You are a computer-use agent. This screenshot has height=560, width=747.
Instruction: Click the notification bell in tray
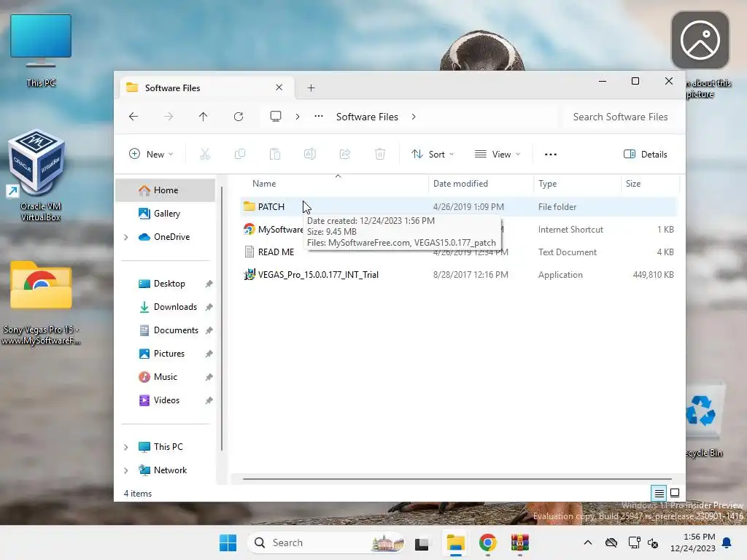tap(727, 542)
